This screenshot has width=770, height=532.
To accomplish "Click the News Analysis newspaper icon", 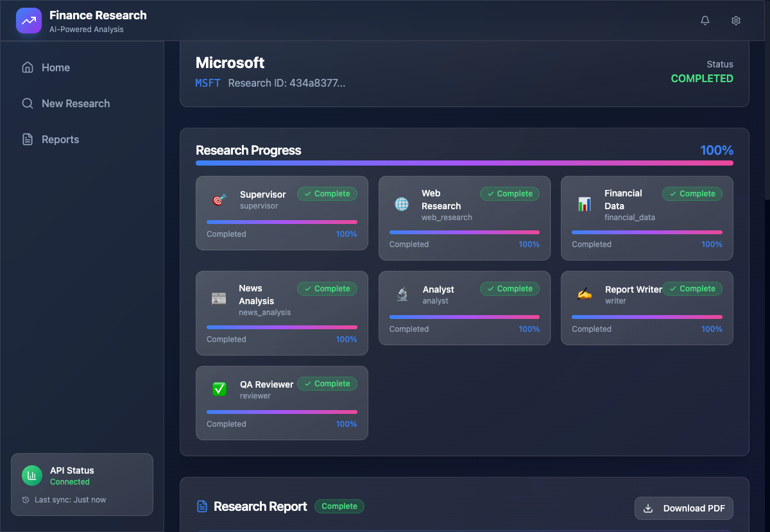I will click(219, 299).
